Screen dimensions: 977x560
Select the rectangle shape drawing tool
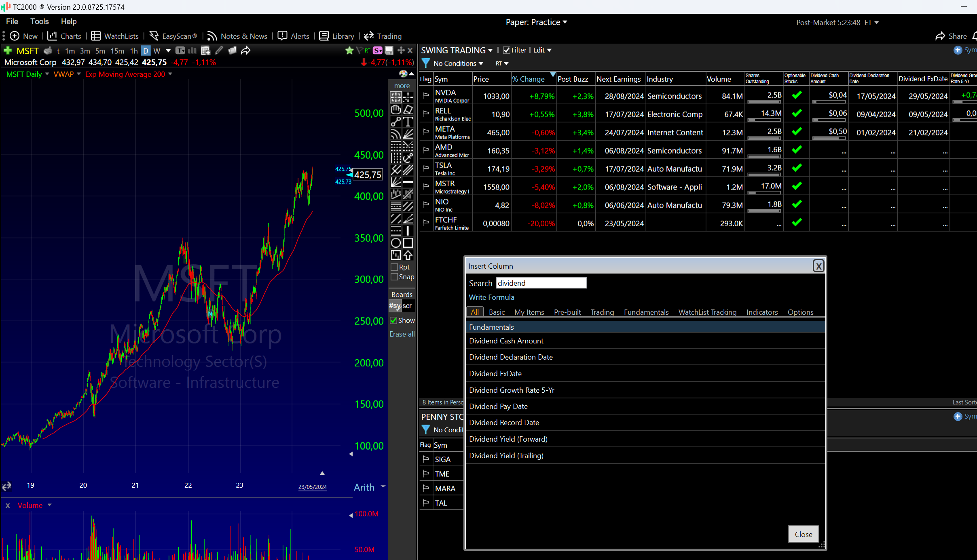[408, 243]
